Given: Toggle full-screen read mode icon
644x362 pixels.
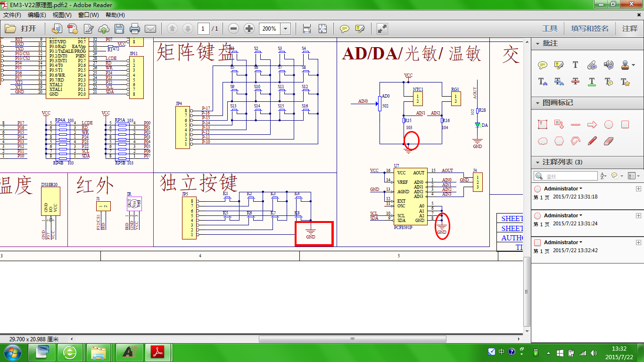Looking at the screenshot, I should pos(382,29).
